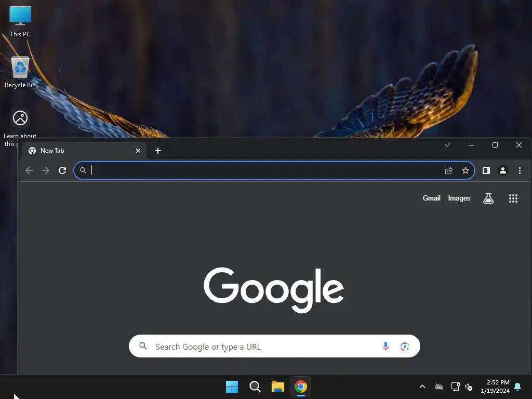Show hidden system tray icons
Screen dimensions: 532x399
[422, 387]
